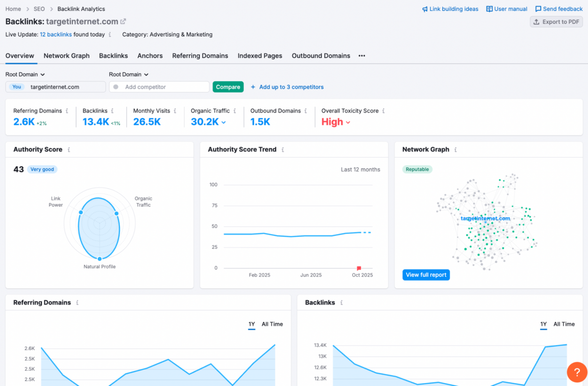Viewport: 588px width, 386px height.
Task: Click the Monthly Visits 26.5K value
Action: point(147,122)
